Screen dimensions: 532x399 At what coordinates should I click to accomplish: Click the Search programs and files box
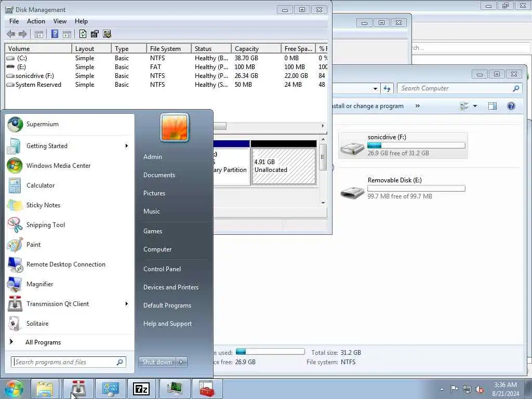(69, 362)
